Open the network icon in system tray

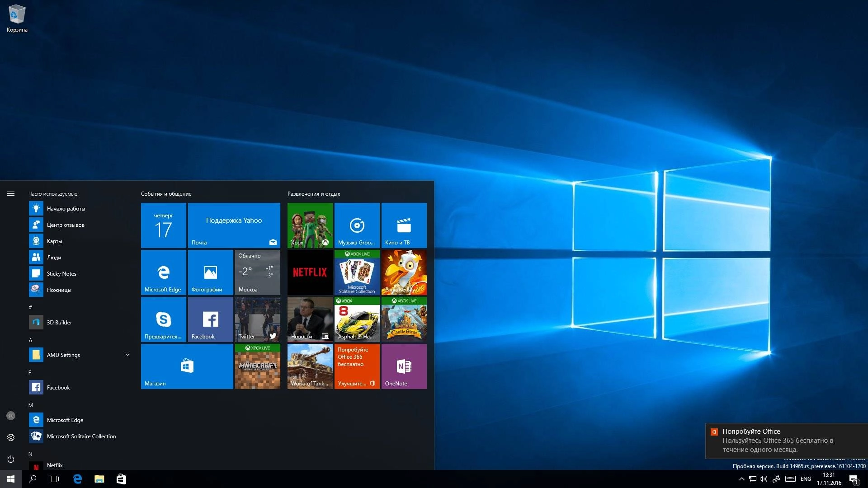(753, 479)
